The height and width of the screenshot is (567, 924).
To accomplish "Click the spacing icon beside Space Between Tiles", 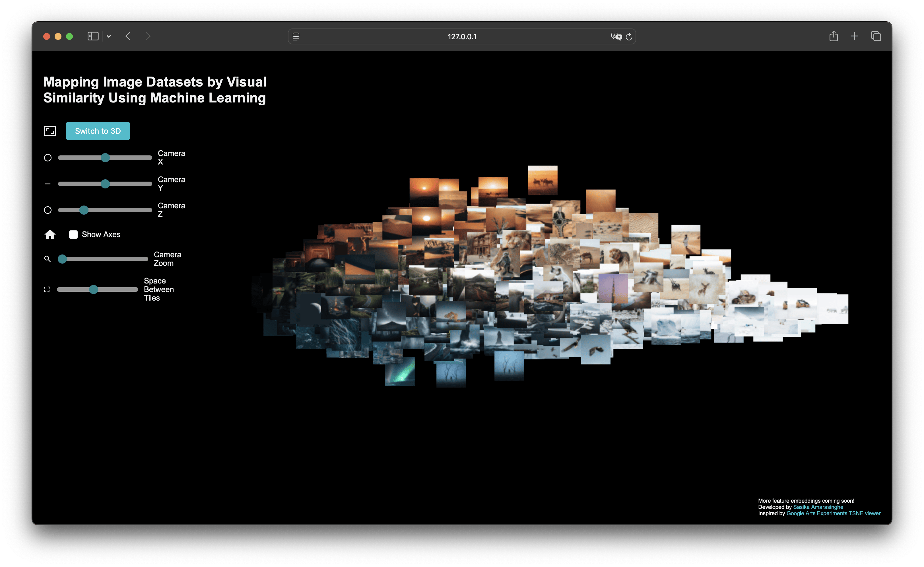I will pos(47,289).
